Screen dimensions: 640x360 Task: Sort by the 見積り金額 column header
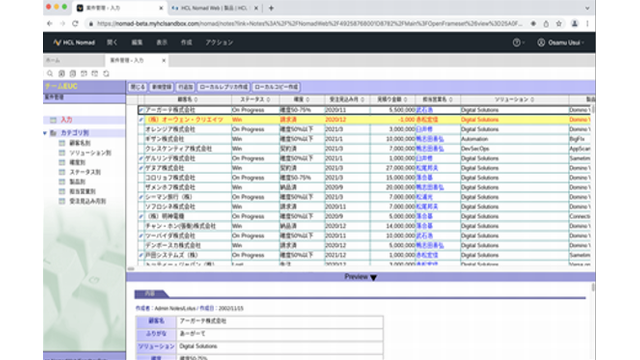click(392, 100)
